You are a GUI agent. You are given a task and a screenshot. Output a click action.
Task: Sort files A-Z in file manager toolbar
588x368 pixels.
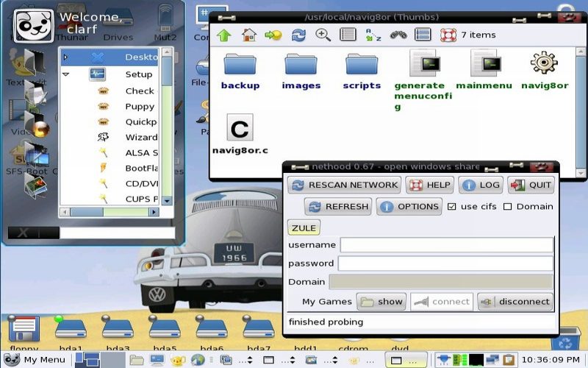[x=373, y=35]
